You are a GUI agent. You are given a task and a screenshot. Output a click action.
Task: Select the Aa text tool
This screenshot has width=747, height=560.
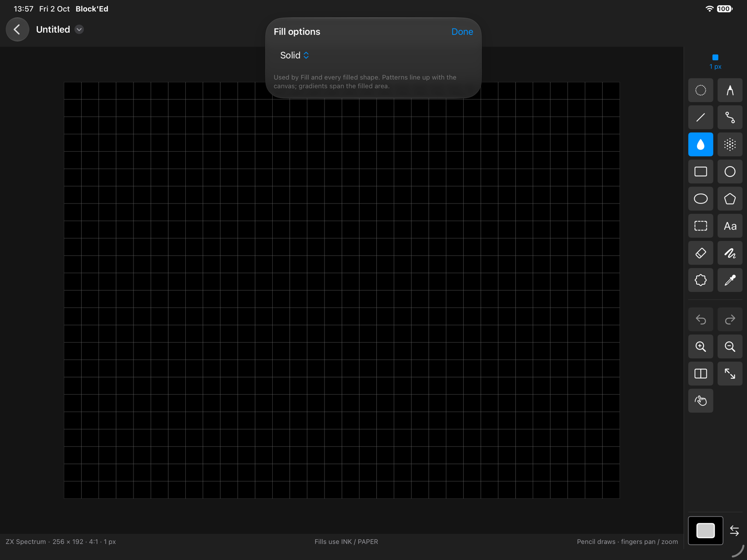730,226
